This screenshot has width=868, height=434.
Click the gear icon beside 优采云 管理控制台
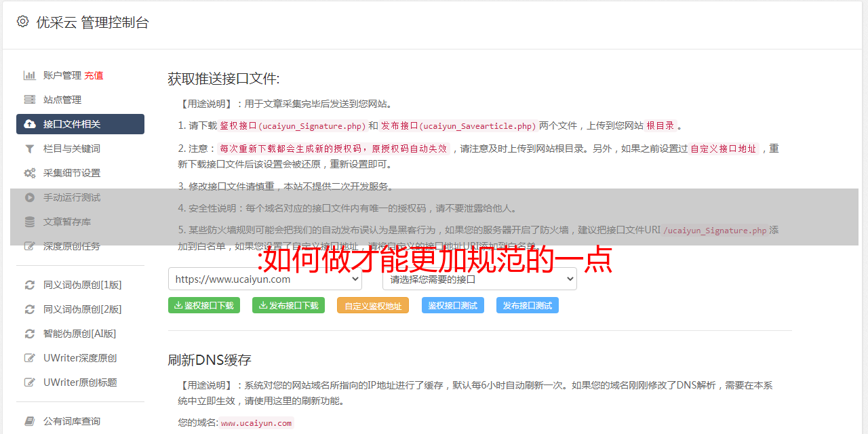tap(22, 22)
